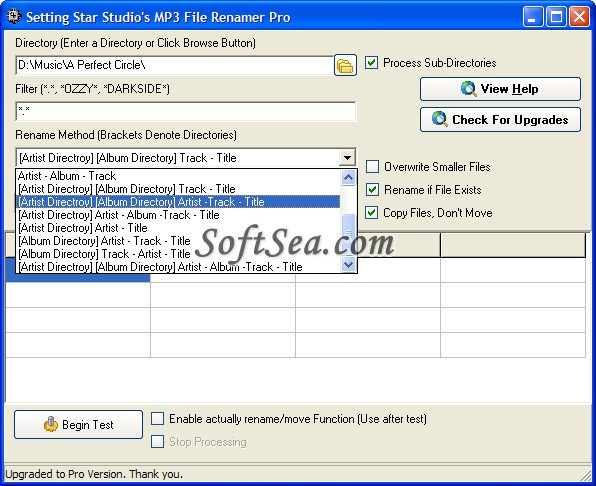Choose '[Artist Directroy] Artist - Title' option

178,228
